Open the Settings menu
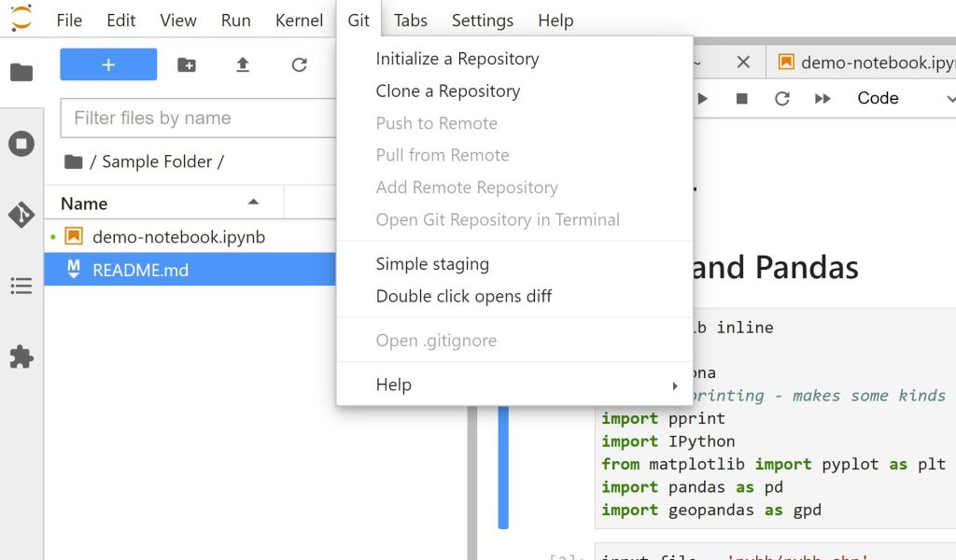 tap(482, 20)
